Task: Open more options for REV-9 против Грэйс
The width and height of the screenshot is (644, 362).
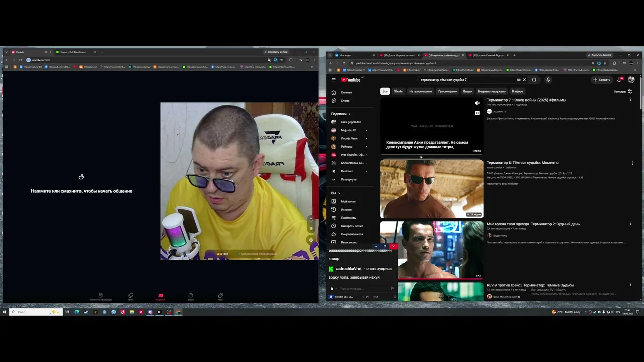Action: coord(630,285)
